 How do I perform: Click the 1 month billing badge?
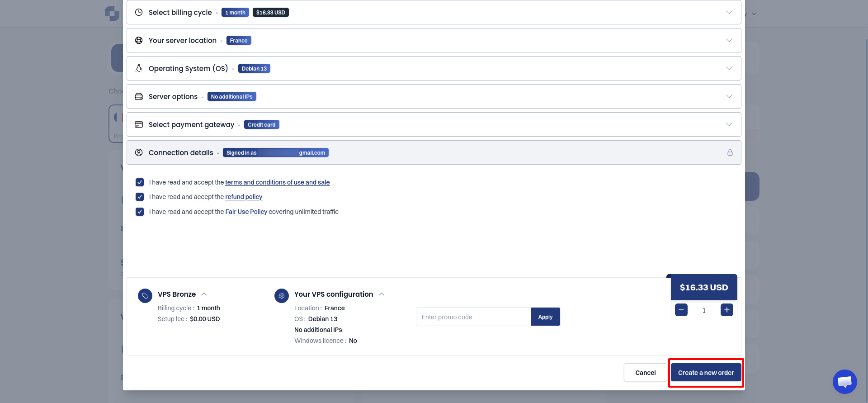coord(235,12)
